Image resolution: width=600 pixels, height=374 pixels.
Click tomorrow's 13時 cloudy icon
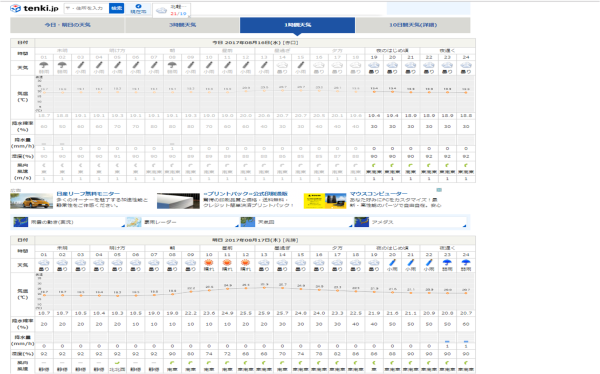click(x=264, y=263)
